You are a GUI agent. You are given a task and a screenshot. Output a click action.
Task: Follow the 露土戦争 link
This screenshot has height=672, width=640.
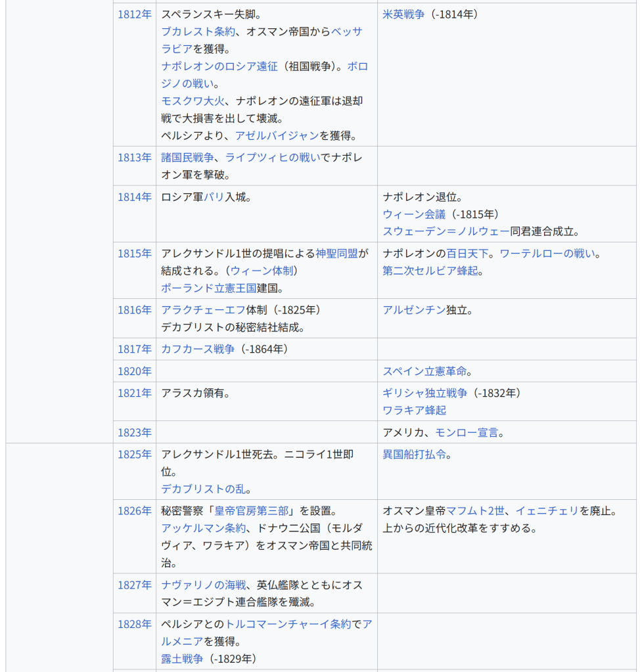click(182, 659)
